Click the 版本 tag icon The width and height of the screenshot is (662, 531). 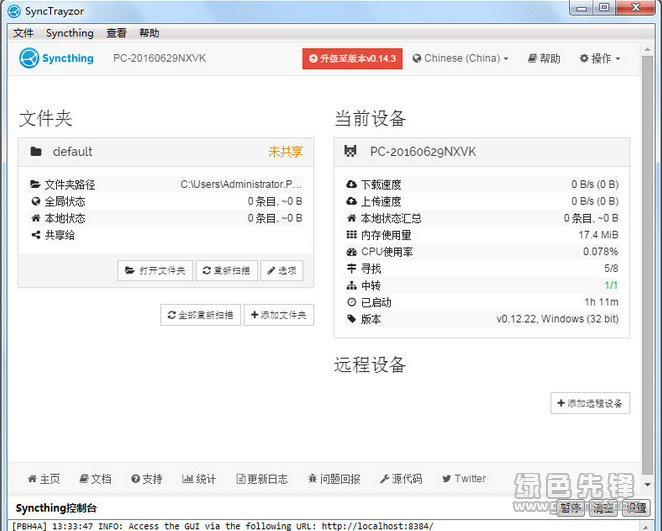click(x=351, y=319)
